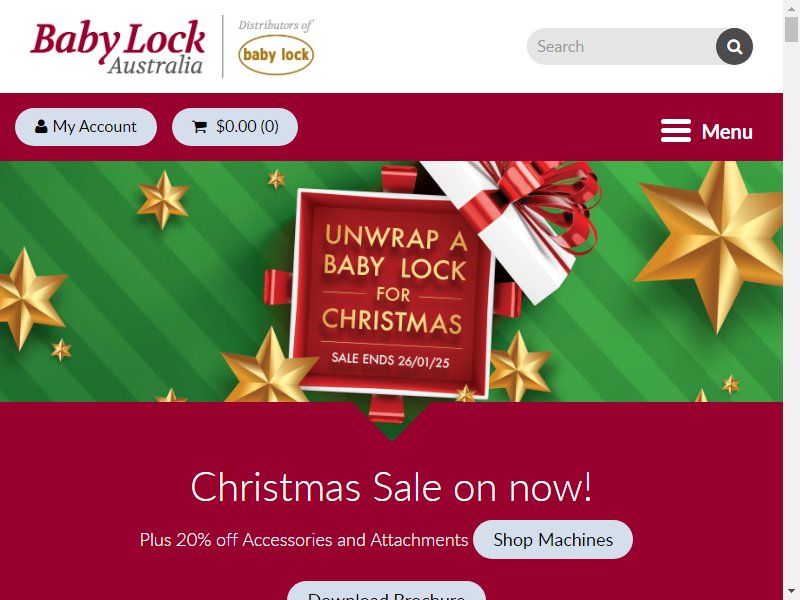Image resolution: width=800 pixels, height=600 pixels.
Task: Click the gold oval baby lock logo
Action: coord(276,55)
